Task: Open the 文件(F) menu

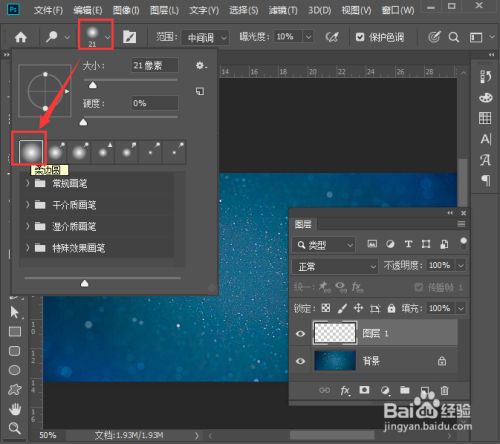Action: pos(48,10)
